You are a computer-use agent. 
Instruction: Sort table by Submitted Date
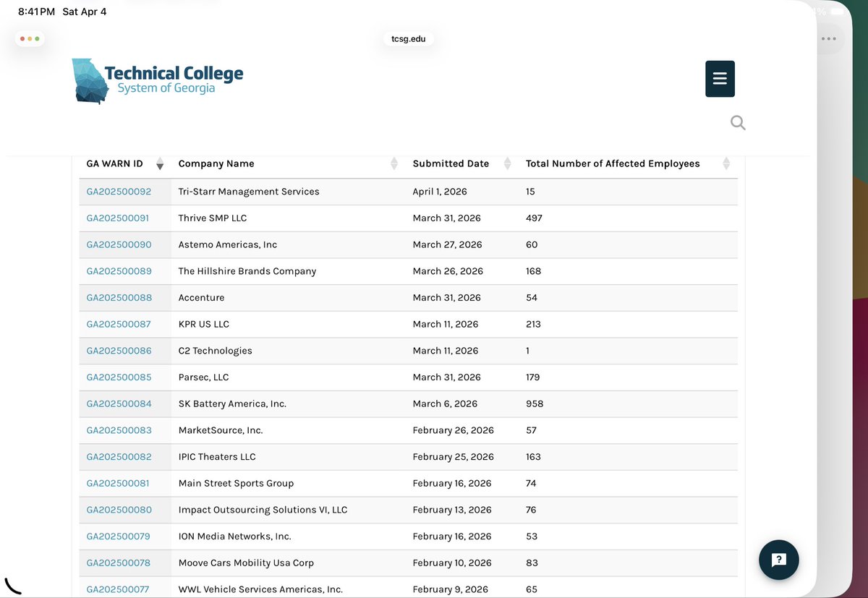coord(461,163)
